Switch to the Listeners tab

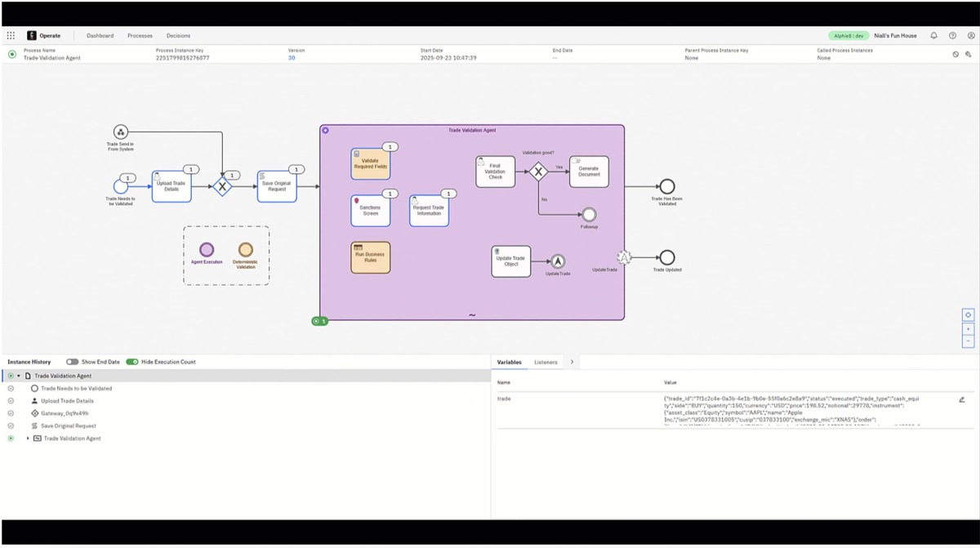tap(546, 362)
